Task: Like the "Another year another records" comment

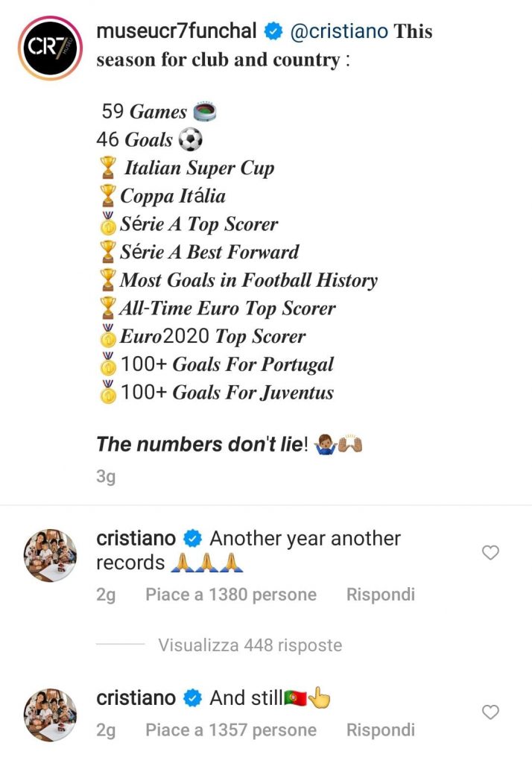Action: tap(490, 552)
